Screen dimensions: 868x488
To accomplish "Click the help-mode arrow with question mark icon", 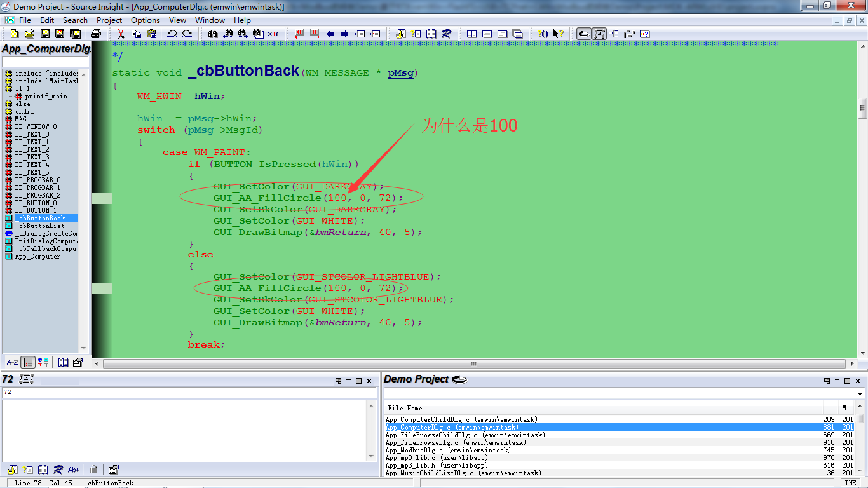I will (x=559, y=34).
